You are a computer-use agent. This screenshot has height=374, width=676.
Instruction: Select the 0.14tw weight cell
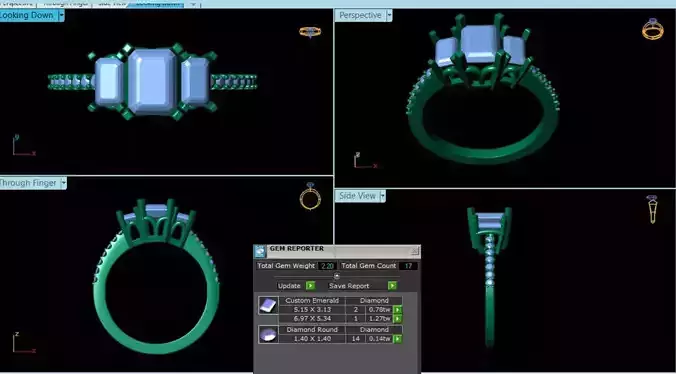(379, 339)
